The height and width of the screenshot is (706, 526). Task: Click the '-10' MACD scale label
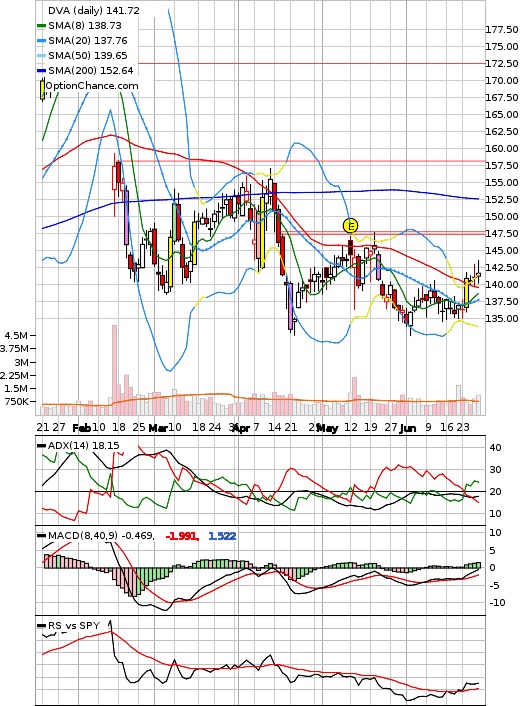[497, 603]
